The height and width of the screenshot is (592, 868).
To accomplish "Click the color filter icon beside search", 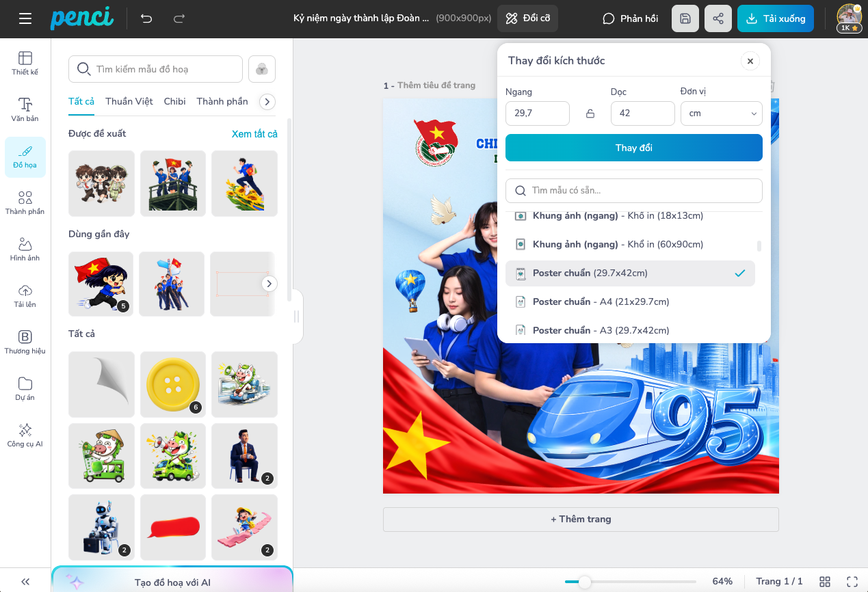I will point(262,69).
